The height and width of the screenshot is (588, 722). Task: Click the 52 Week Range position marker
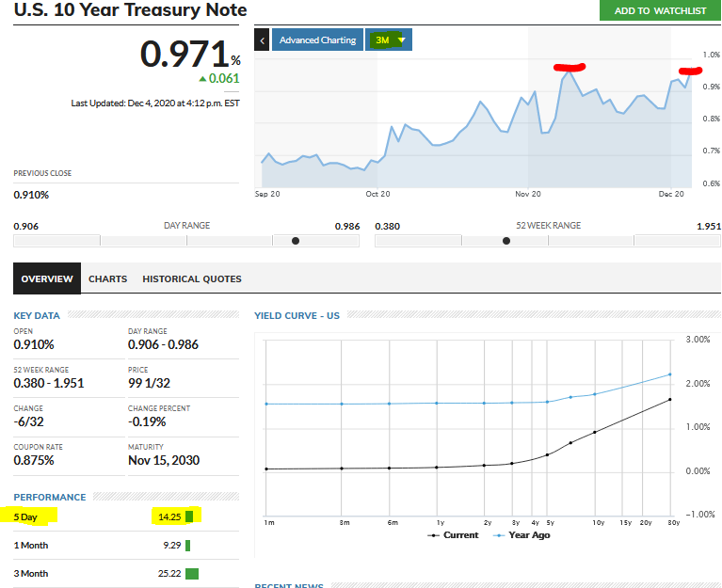click(506, 241)
